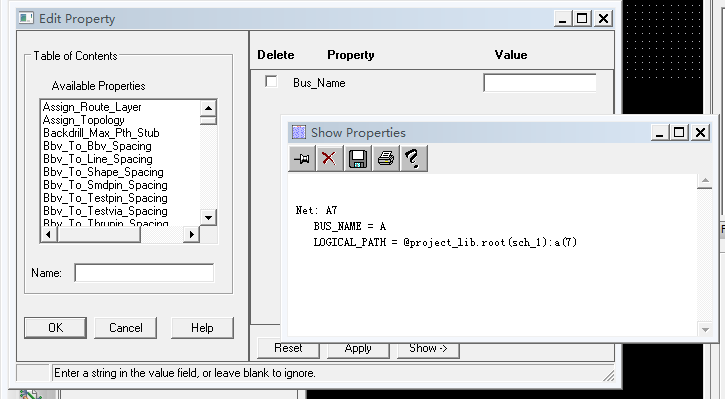
Task: Click the pin (stick) icon in Show Properties
Action: pyautogui.click(x=302, y=159)
